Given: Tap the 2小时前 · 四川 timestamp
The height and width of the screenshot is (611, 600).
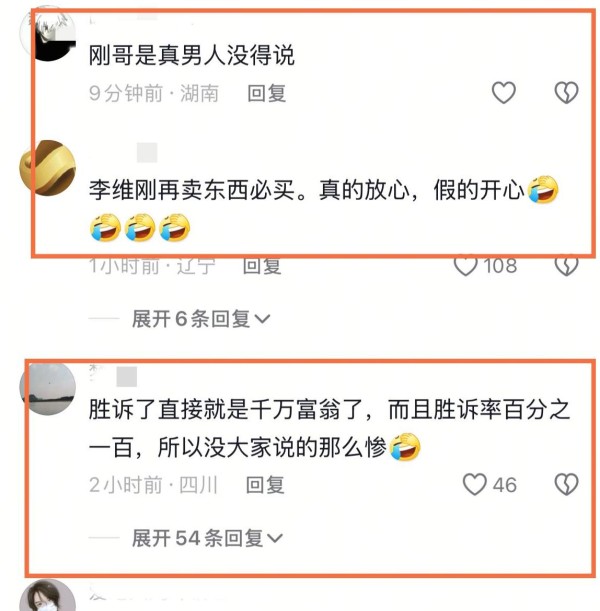Looking at the screenshot, I should [153, 485].
